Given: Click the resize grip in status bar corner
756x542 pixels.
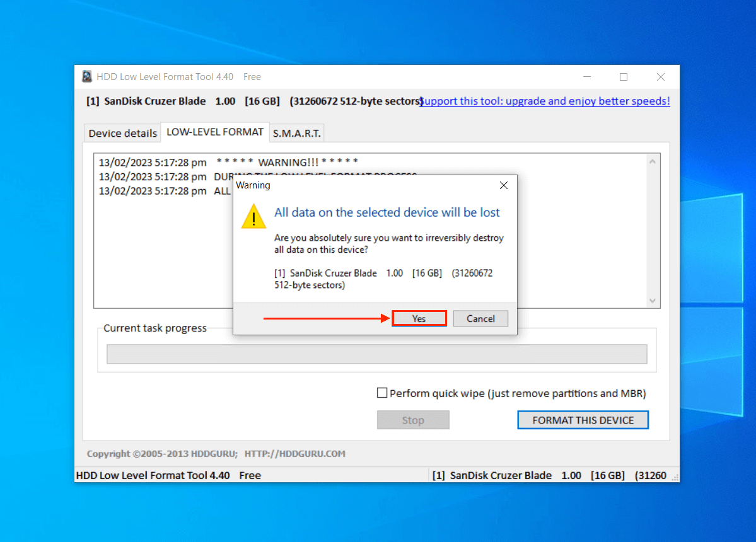Looking at the screenshot, I should click(x=675, y=477).
